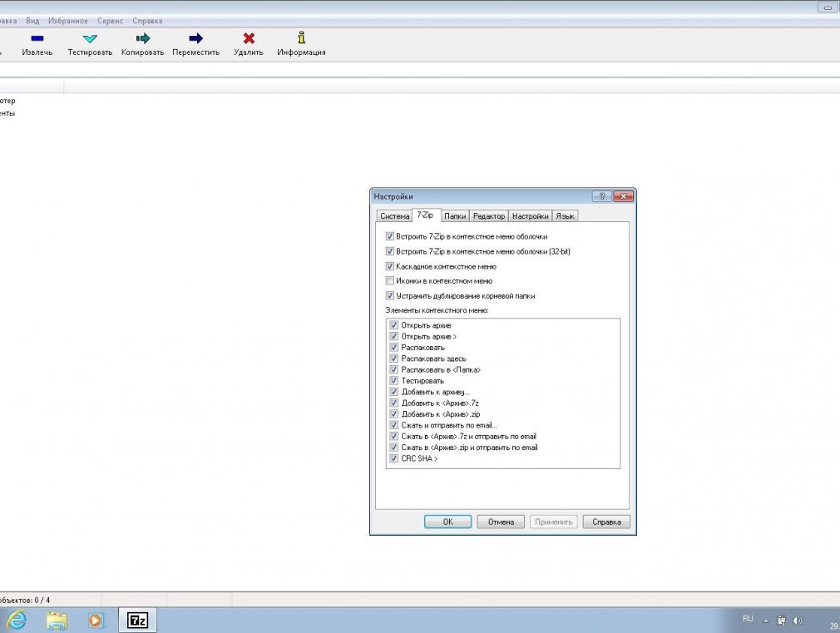Uncheck 'Сжать в <Архив>.zip и отправить по email'
The width and height of the screenshot is (840, 633).
(393, 448)
